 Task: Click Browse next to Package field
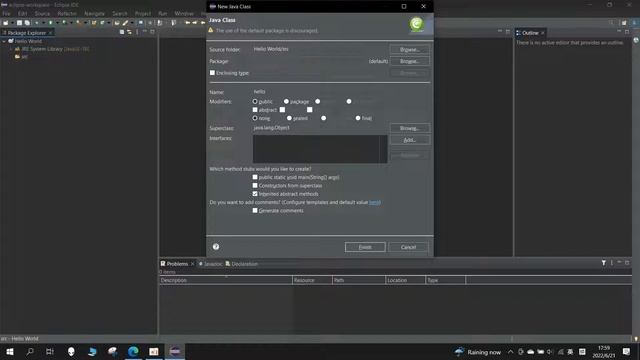point(409,61)
